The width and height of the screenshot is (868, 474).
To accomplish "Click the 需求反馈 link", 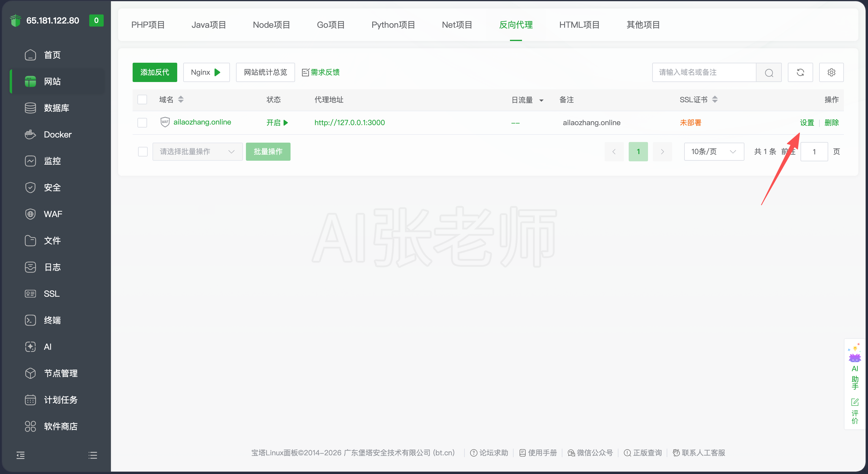I will 320,72.
